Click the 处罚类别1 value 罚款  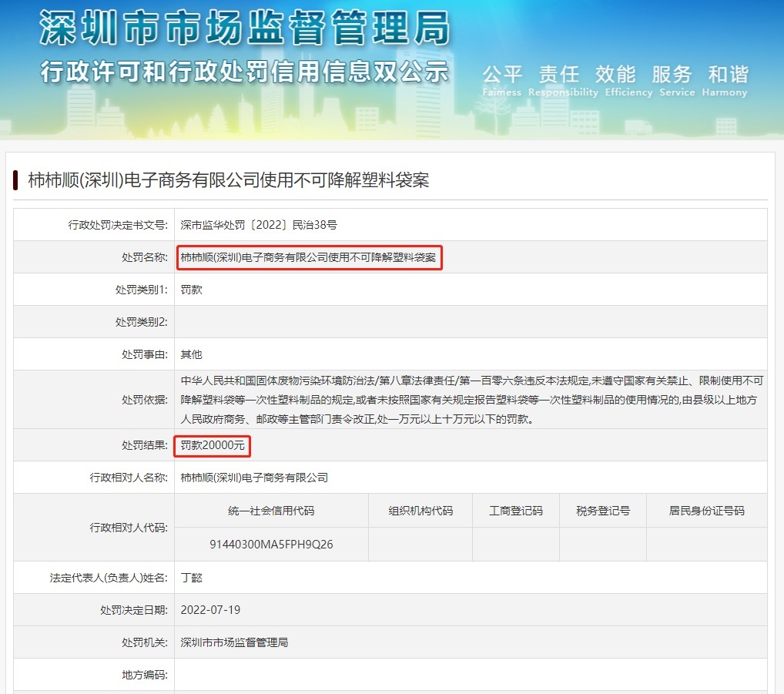click(x=191, y=290)
